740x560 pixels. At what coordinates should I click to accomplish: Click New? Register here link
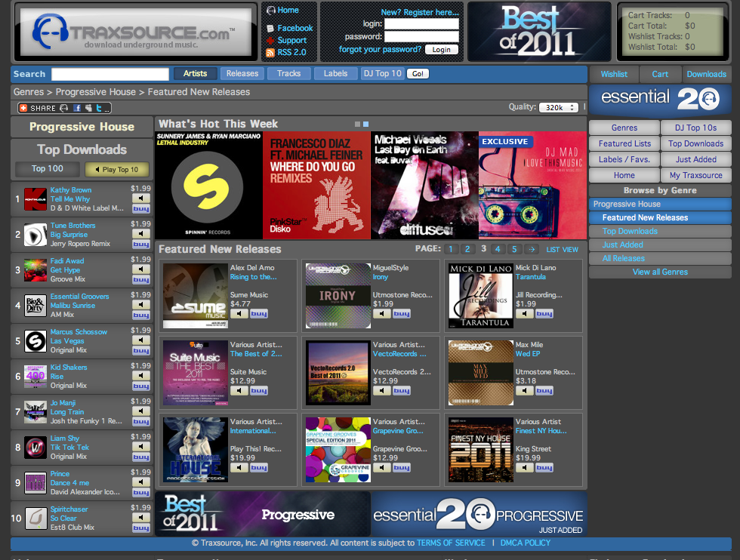420,12
